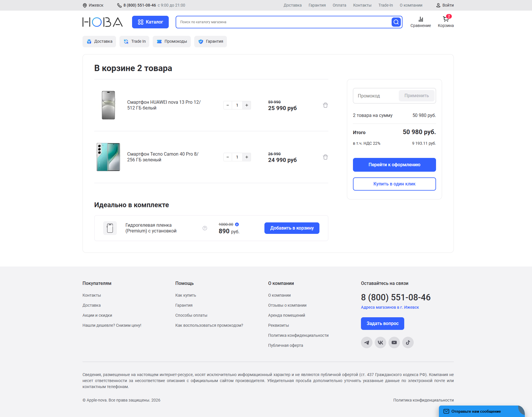
Task: Open the footer Контакты link
Action: pyautogui.click(x=92, y=295)
